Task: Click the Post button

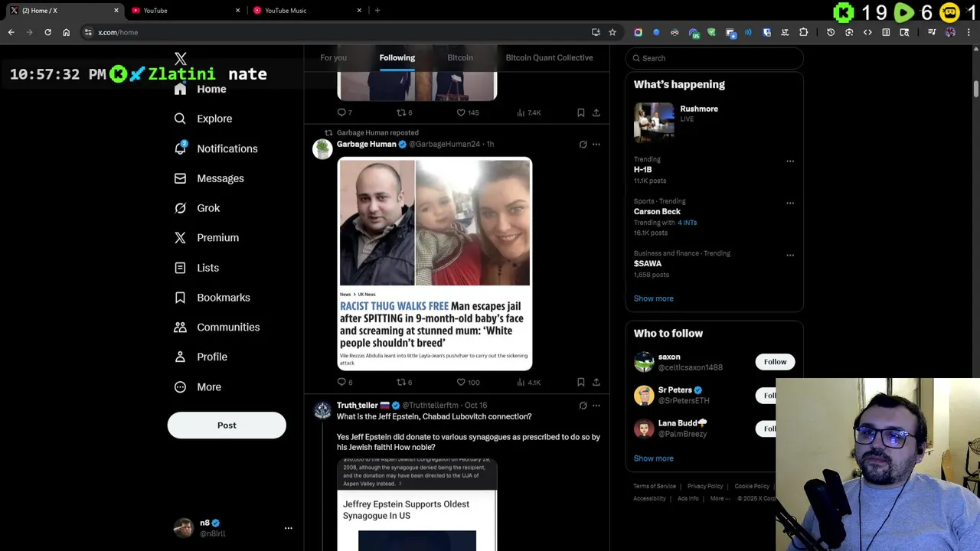Action: point(227,425)
